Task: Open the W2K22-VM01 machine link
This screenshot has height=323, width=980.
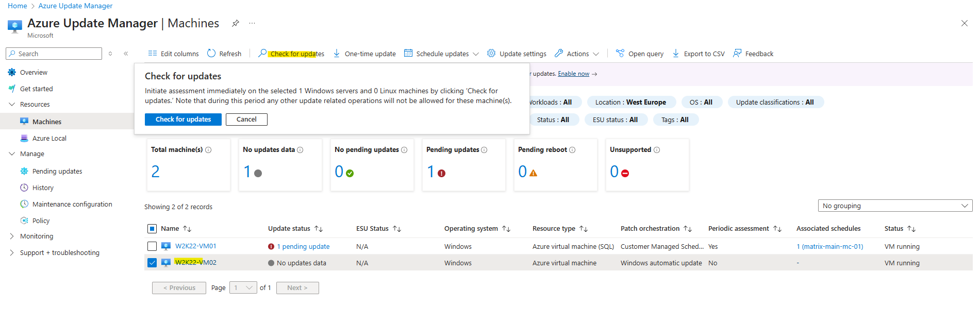Action: click(196, 246)
